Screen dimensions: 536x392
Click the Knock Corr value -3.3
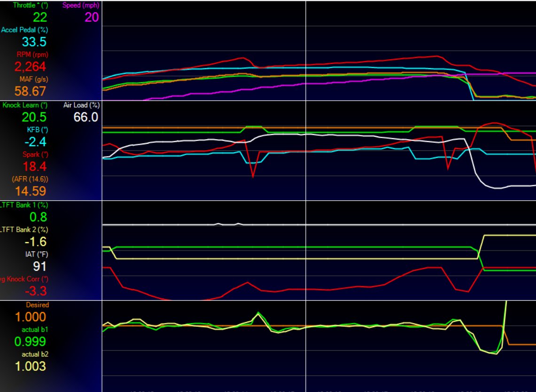(36, 291)
